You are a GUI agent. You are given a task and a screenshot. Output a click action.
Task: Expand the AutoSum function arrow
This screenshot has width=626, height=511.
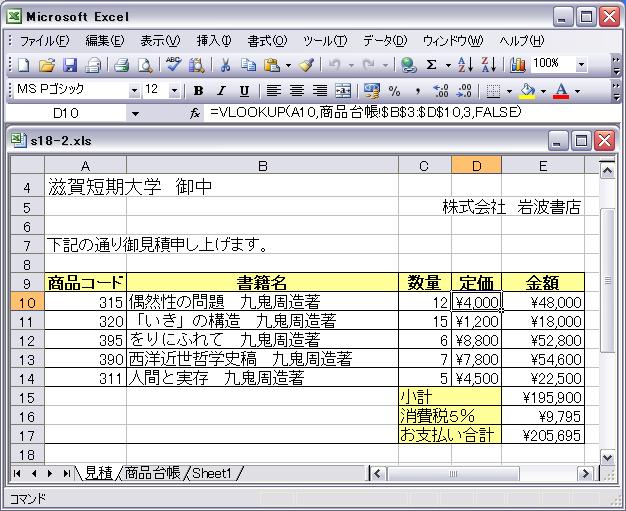click(448, 65)
